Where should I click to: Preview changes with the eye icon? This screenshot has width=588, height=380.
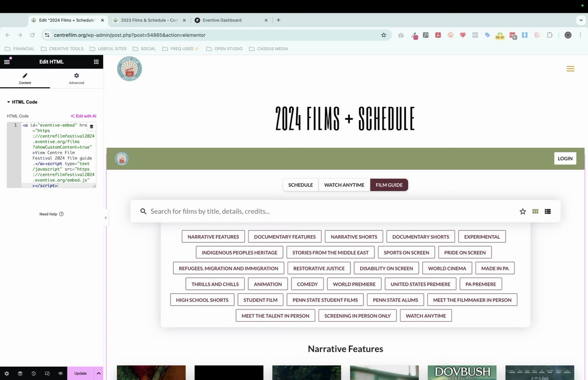click(60, 374)
